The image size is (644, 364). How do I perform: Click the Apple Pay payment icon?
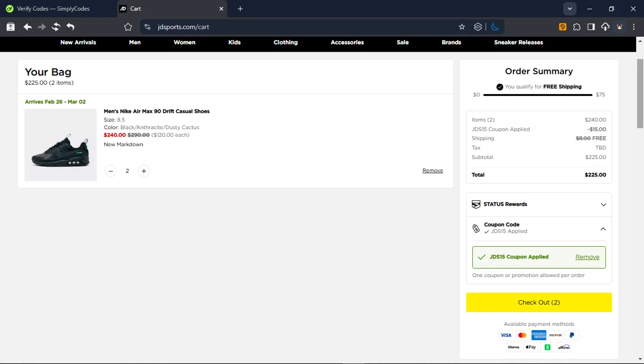pos(531,347)
